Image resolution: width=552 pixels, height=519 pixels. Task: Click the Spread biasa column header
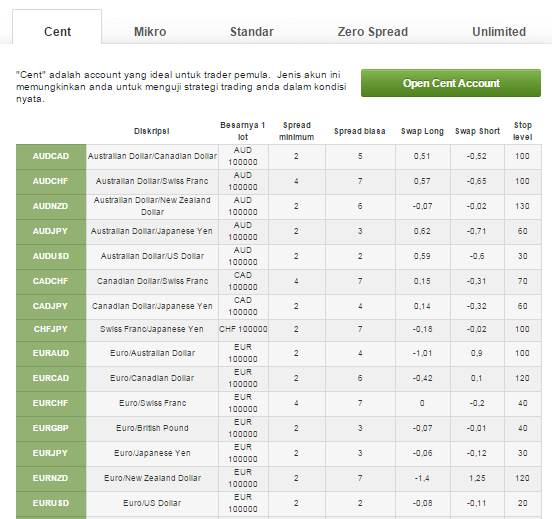point(359,131)
